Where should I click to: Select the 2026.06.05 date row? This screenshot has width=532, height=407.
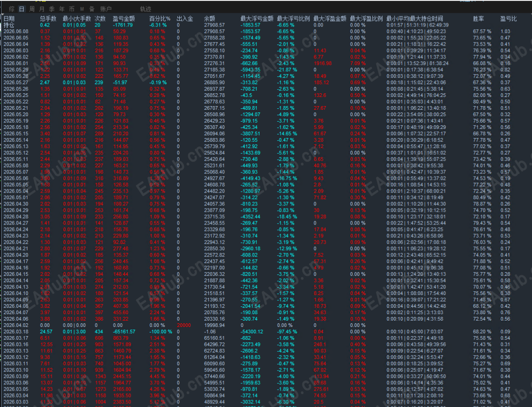[x=16, y=37]
